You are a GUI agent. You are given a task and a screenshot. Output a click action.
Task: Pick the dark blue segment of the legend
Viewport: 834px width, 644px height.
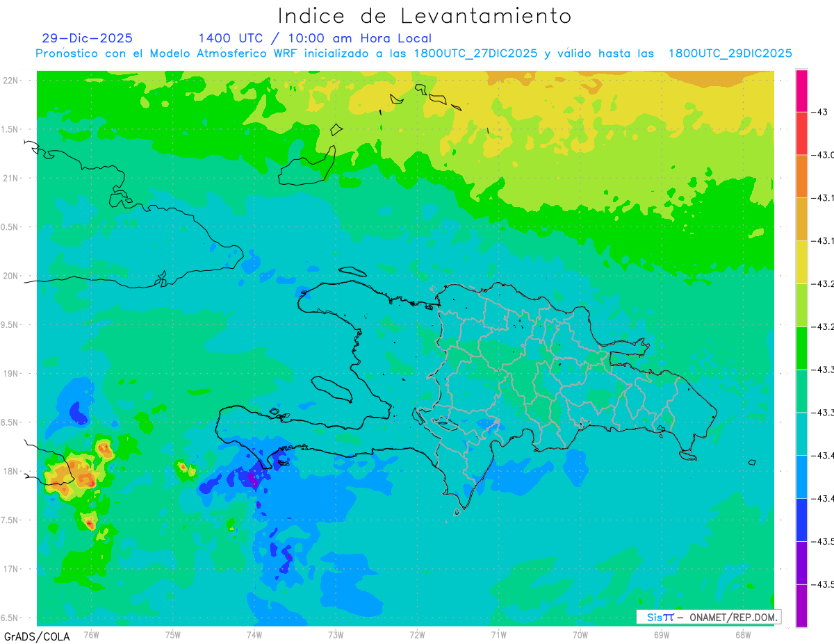(801, 519)
